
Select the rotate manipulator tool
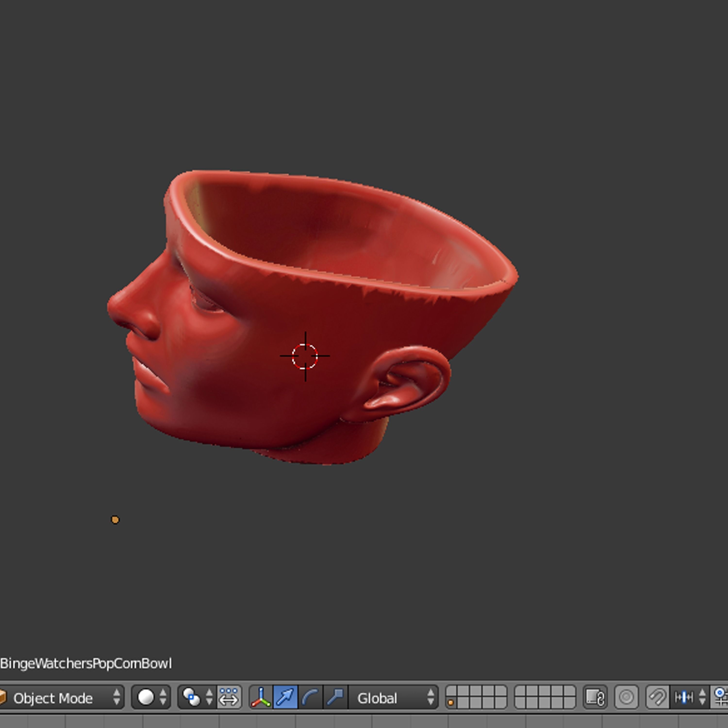pos(310,697)
